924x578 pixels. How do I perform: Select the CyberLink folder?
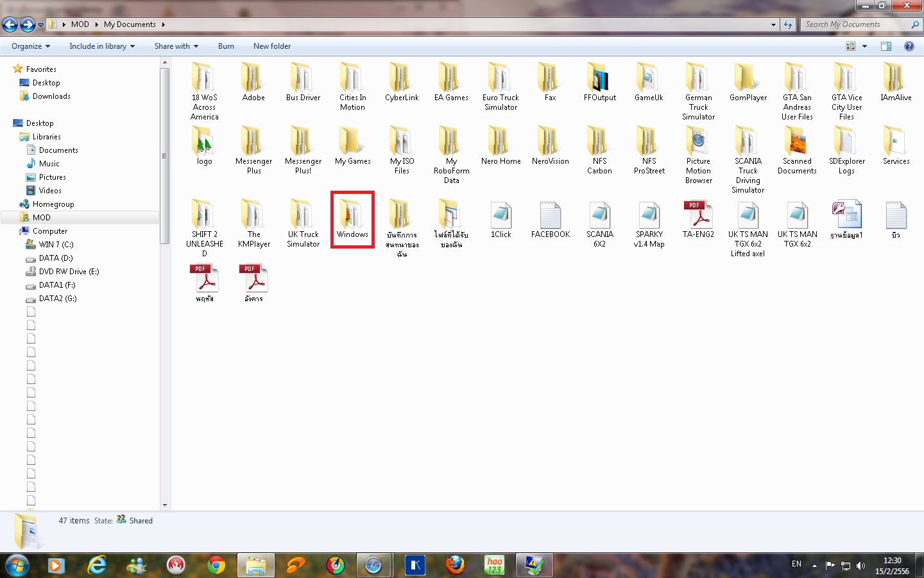point(402,82)
